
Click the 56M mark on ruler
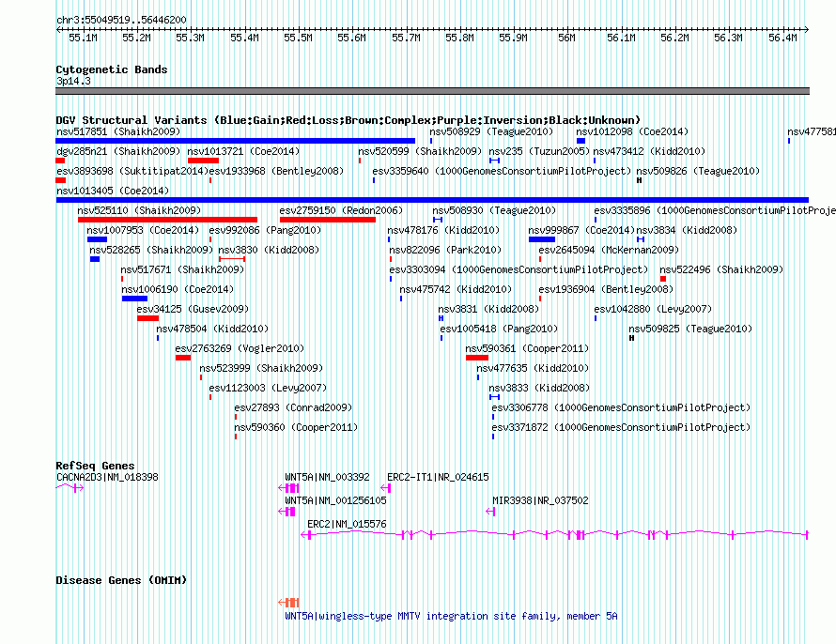coord(566,38)
